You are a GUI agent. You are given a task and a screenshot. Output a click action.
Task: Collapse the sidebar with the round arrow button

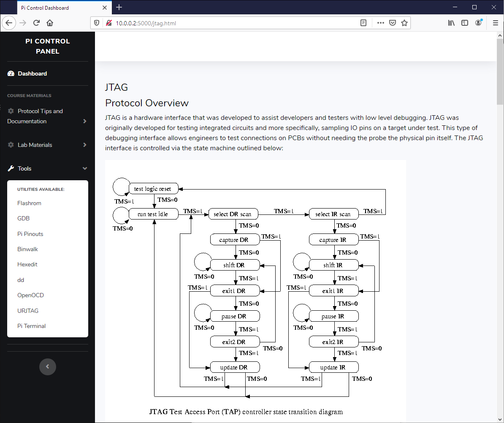point(48,366)
